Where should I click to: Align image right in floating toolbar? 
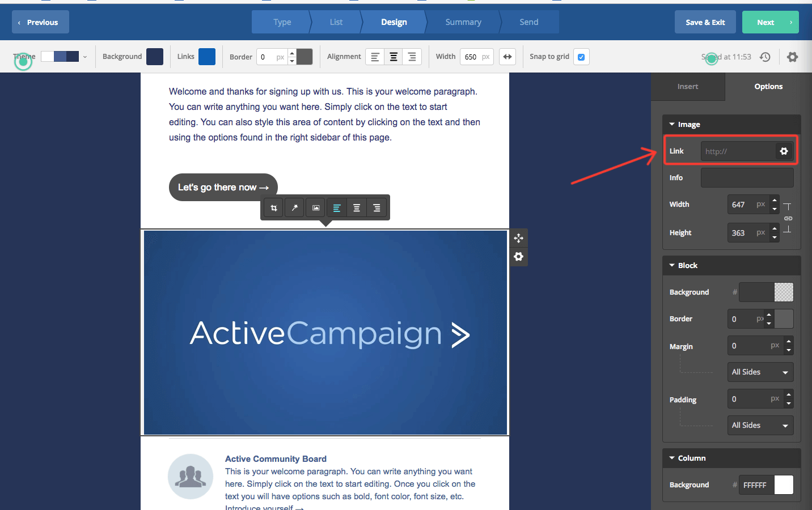[377, 208]
